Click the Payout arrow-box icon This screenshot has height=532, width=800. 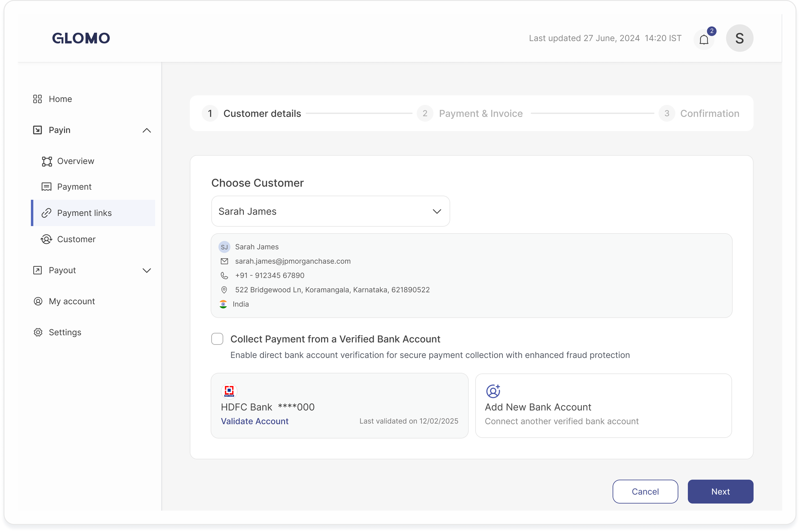[37, 270]
